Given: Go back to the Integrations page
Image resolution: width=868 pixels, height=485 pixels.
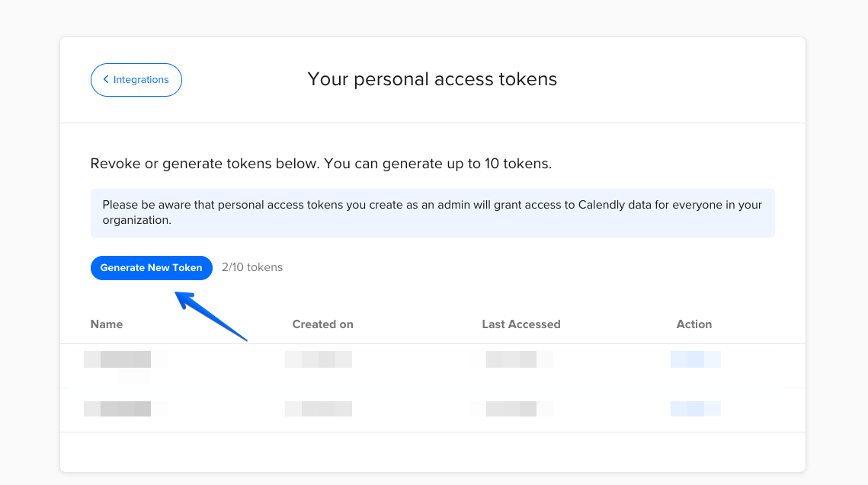Looking at the screenshot, I should click(x=136, y=80).
